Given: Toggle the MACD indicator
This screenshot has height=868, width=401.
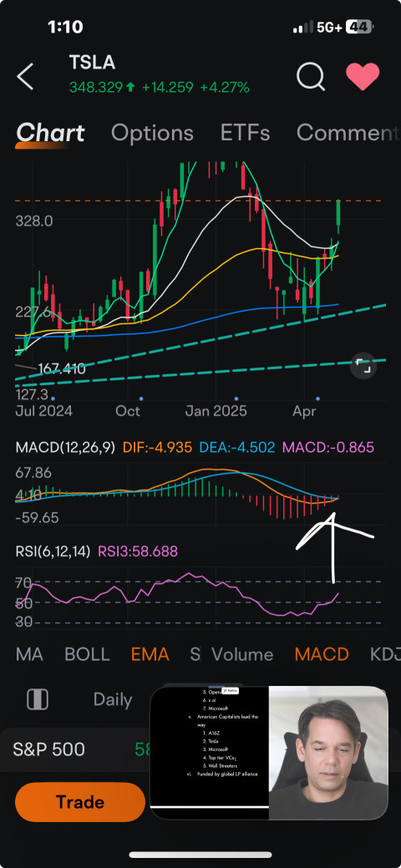Looking at the screenshot, I should [x=322, y=654].
